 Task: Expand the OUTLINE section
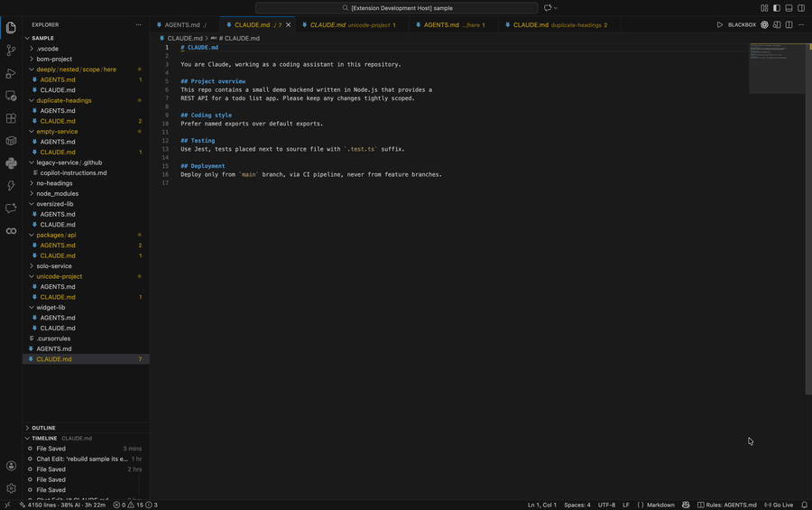(x=43, y=428)
